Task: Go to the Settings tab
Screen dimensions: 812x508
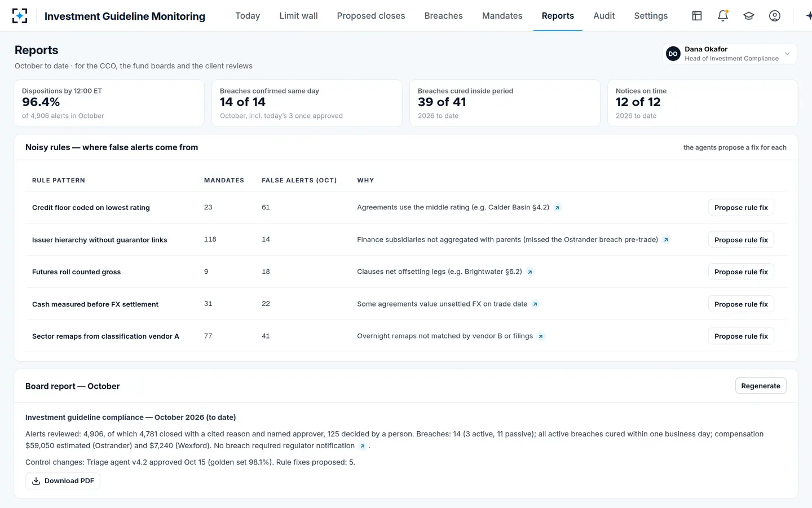Action: click(x=651, y=16)
